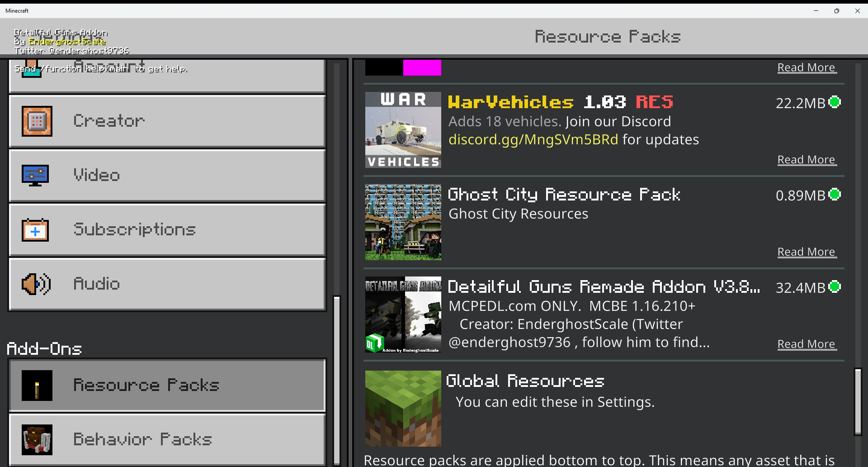
Task: Click the Global Resources grass block thumbnail
Action: point(403,409)
